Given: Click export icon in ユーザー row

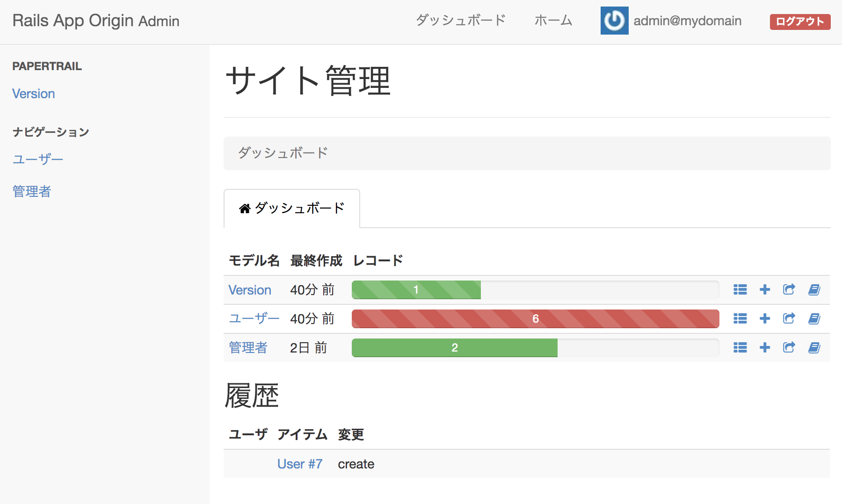Looking at the screenshot, I should click(789, 319).
